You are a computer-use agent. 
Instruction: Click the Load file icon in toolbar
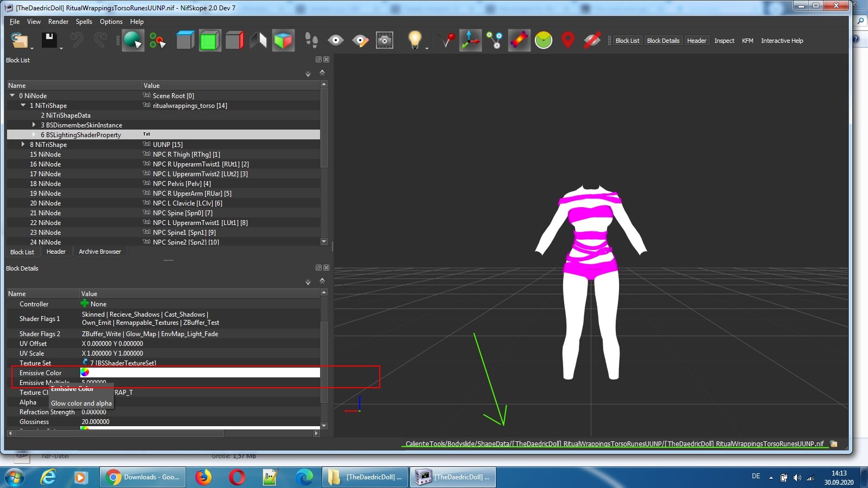[20, 41]
